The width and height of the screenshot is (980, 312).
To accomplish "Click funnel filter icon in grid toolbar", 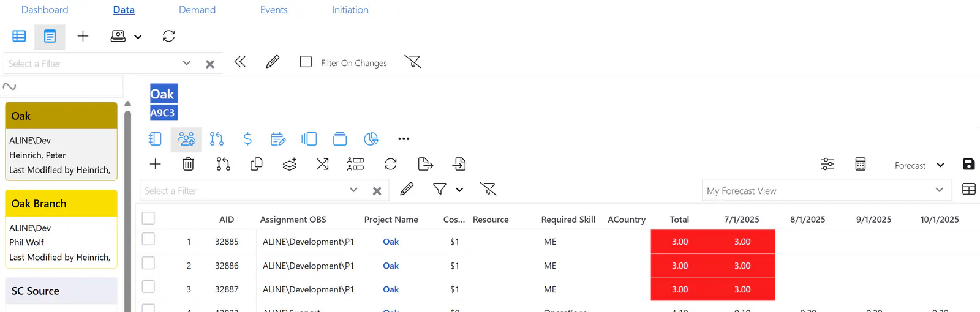I will 440,189.
